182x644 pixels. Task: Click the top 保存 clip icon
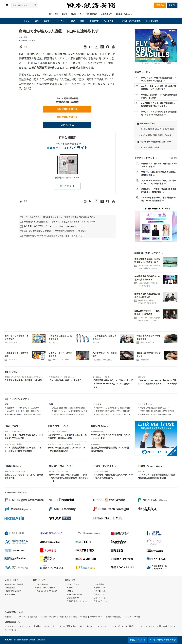point(21,47)
